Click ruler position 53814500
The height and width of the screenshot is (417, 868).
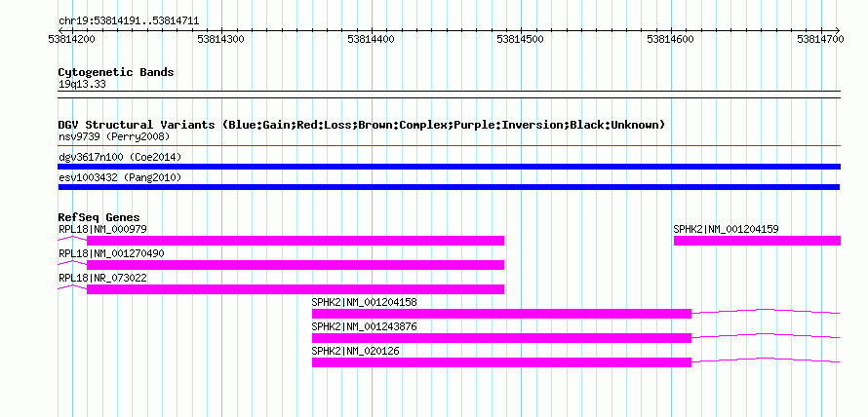tap(521, 39)
